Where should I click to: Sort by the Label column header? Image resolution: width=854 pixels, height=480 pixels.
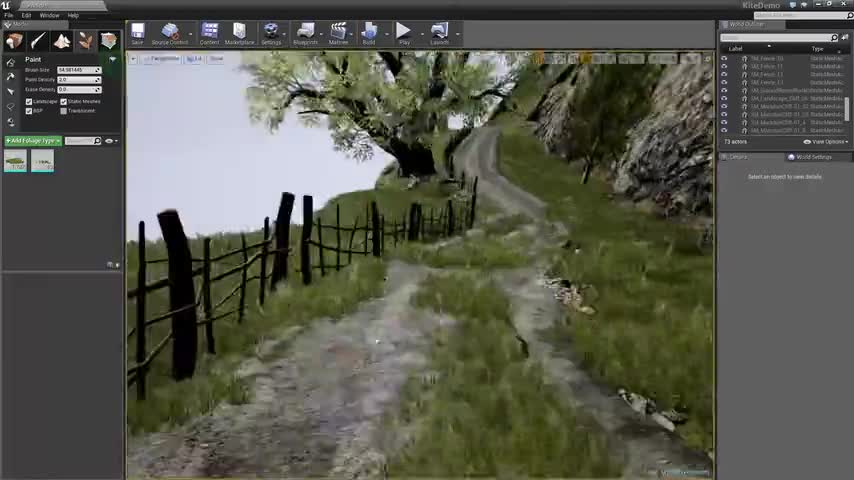click(x=735, y=49)
